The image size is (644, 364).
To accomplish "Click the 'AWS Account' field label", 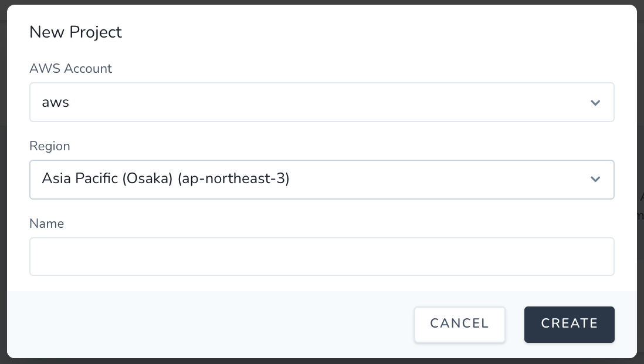I will tap(70, 69).
